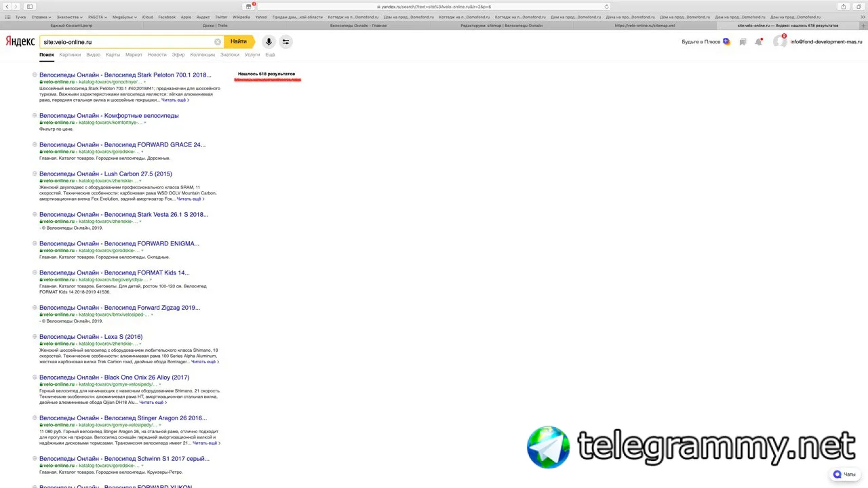Open the Чаты chat bubble

845,474
